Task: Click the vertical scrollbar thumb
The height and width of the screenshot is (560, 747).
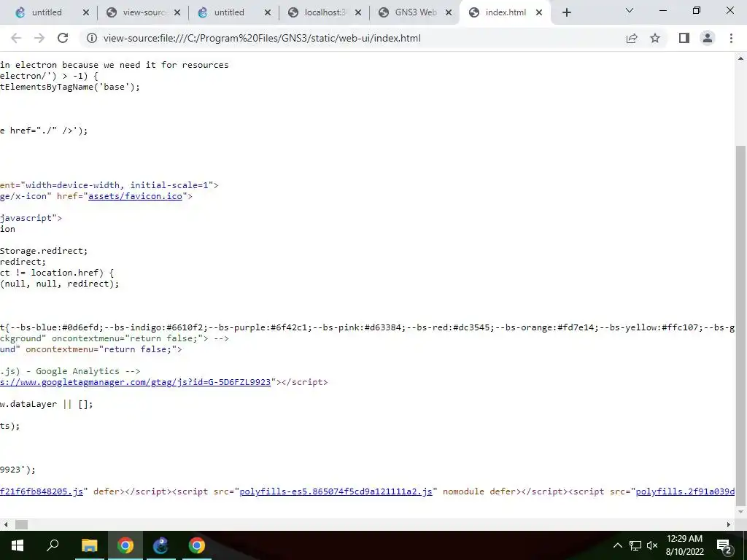Action: tap(741, 325)
